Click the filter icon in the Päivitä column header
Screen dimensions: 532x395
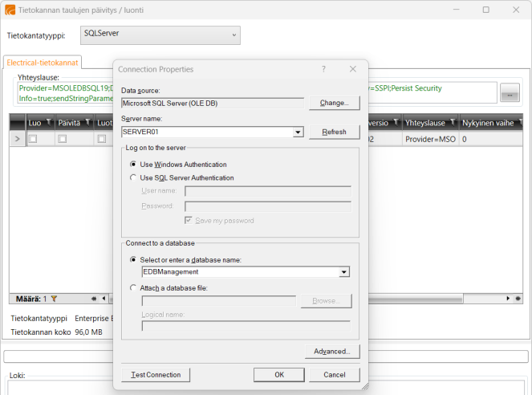click(88, 122)
